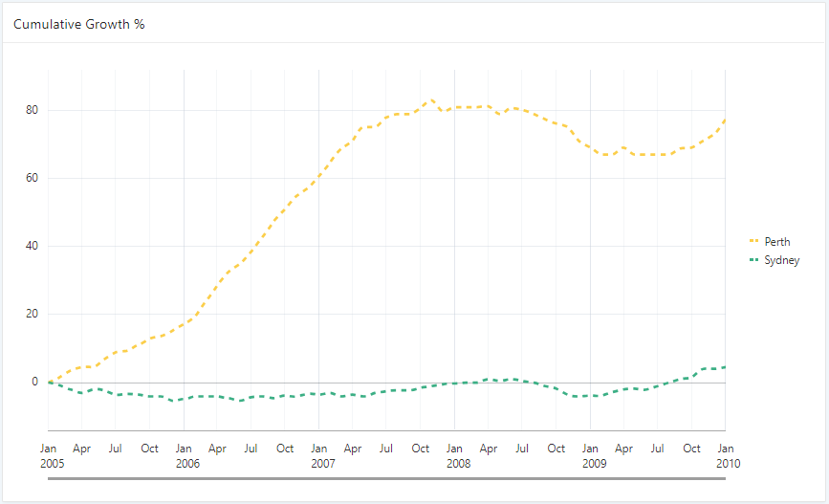Image resolution: width=829 pixels, height=504 pixels.
Task: Click the green Sydney legend marker
Action: [753, 260]
